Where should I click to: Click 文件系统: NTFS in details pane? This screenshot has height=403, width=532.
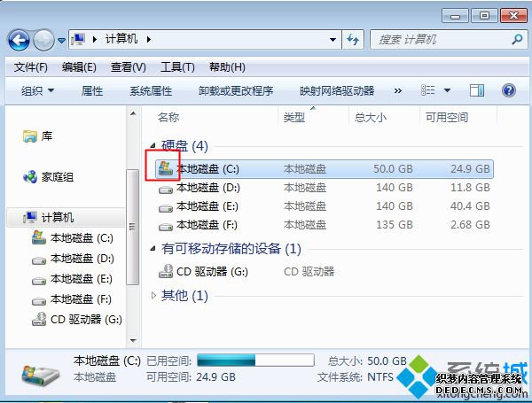point(356,377)
